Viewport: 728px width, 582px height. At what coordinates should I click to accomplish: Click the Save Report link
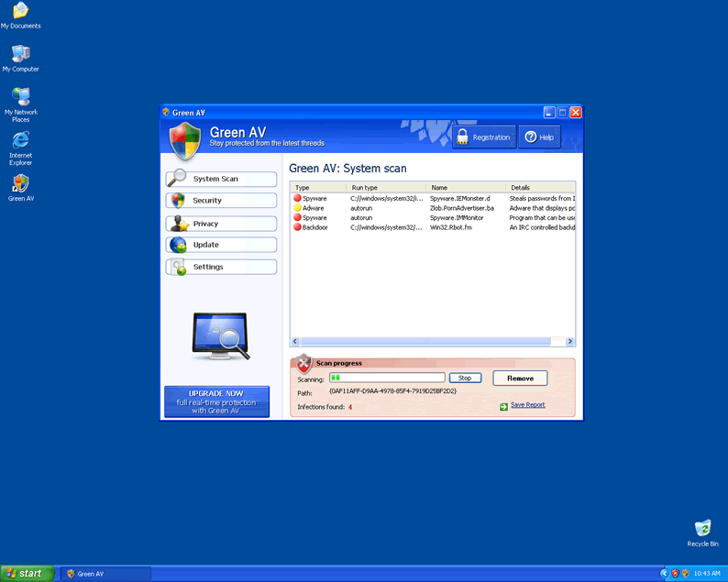(x=527, y=404)
